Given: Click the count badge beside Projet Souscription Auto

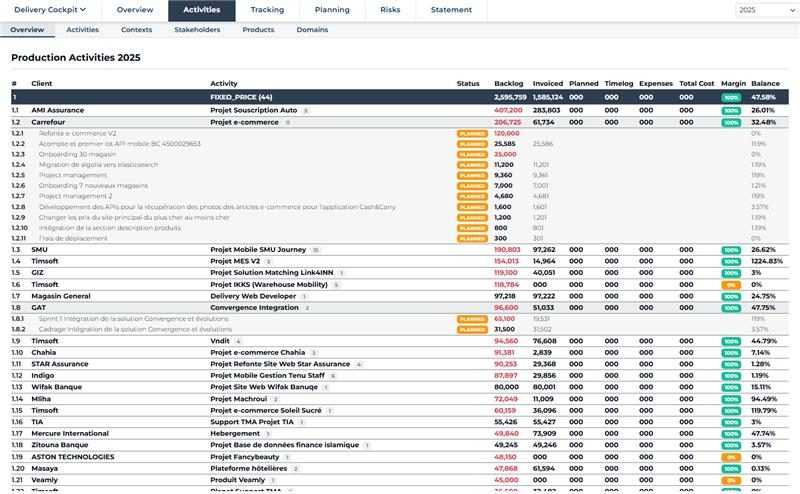Looking at the screenshot, I should coord(306,111).
